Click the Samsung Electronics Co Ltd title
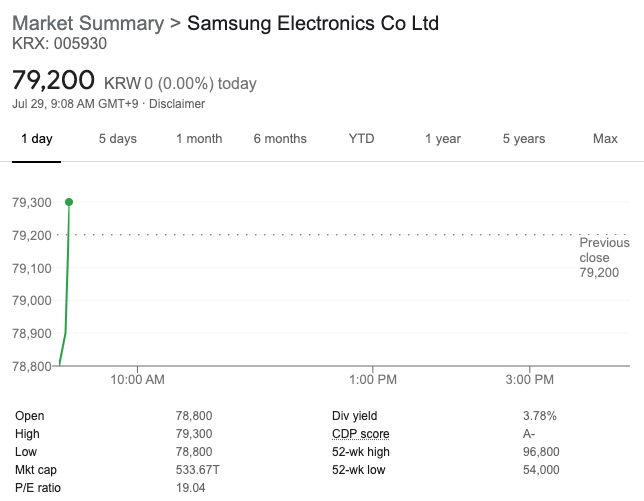 313,23
